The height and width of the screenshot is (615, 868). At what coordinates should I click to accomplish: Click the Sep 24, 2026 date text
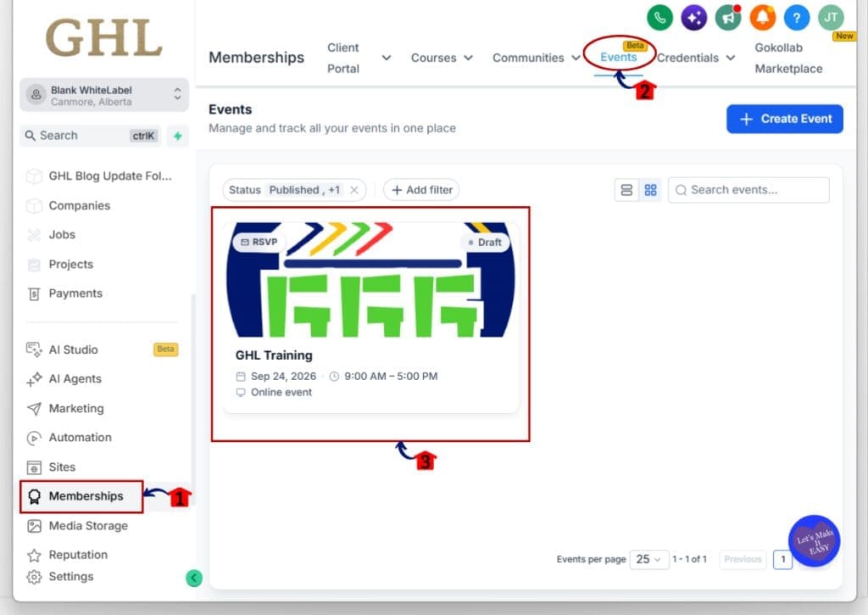click(x=283, y=376)
